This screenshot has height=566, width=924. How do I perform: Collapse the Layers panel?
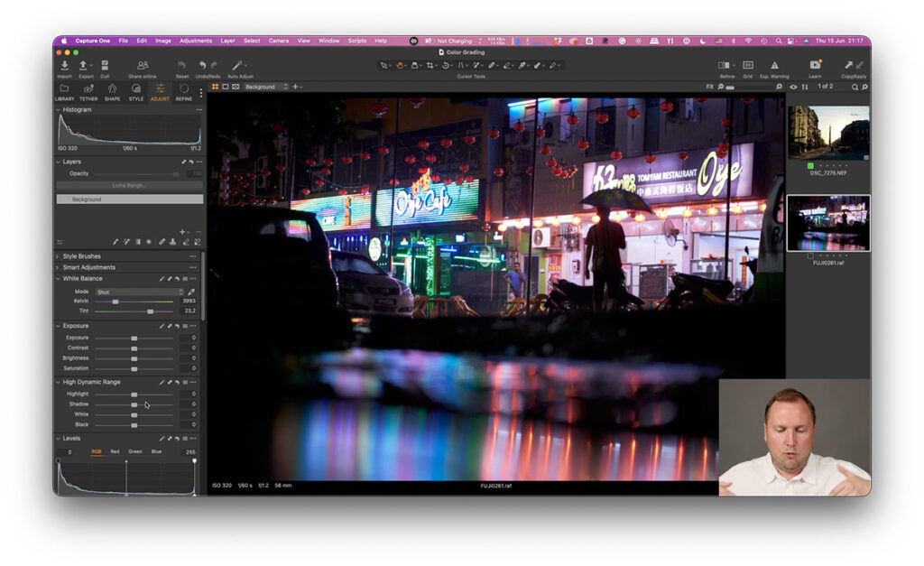pos(59,162)
